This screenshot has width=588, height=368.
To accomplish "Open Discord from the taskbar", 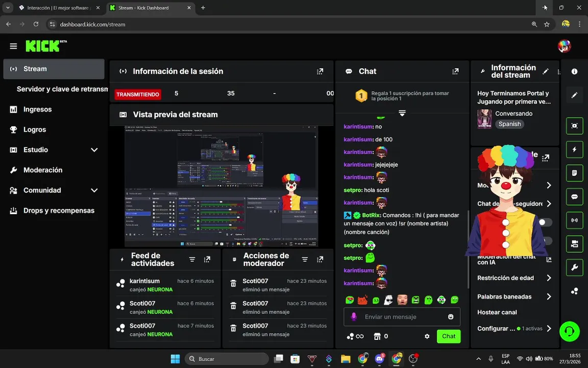I will 379,359.
